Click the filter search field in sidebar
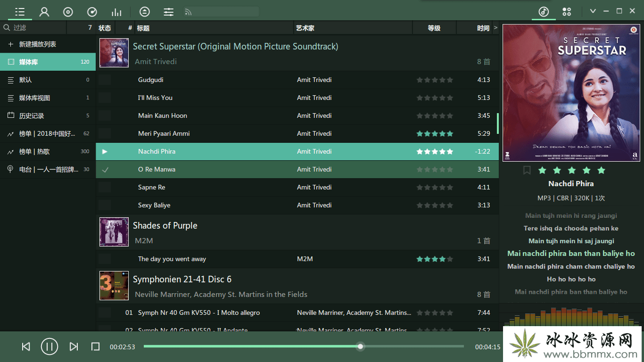The height and width of the screenshot is (362, 644). 34,28
